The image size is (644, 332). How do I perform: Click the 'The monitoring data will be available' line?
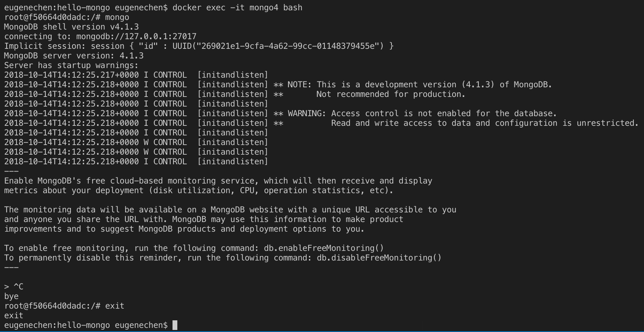pos(230,210)
